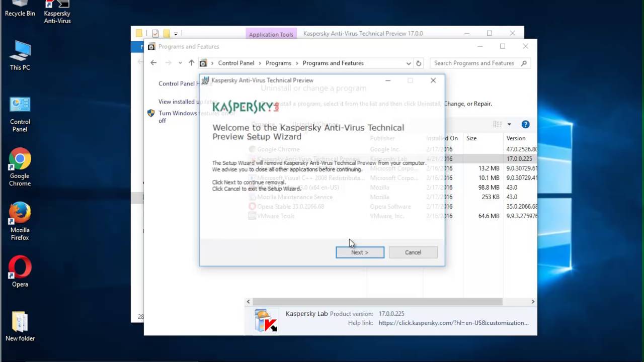Sort by the Installed On column header
This screenshot has height=362, width=644.
pos(442,138)
